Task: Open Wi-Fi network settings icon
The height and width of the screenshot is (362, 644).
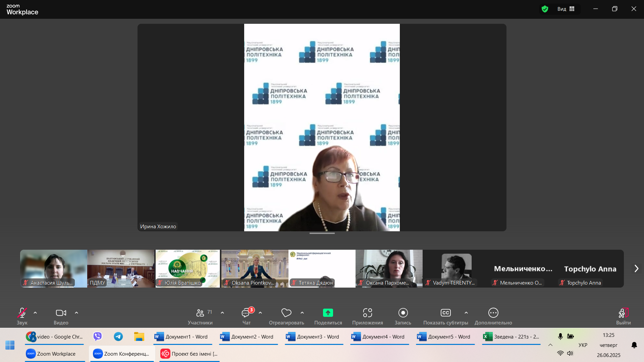Action: 560,353
